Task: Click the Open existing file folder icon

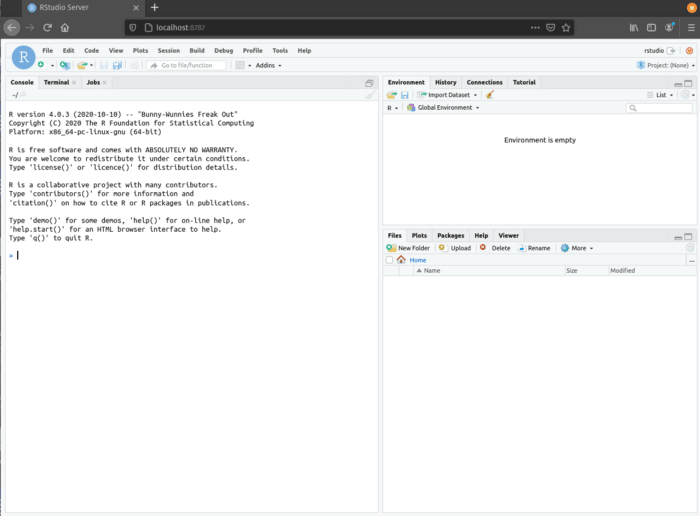Action: point(82,65)
